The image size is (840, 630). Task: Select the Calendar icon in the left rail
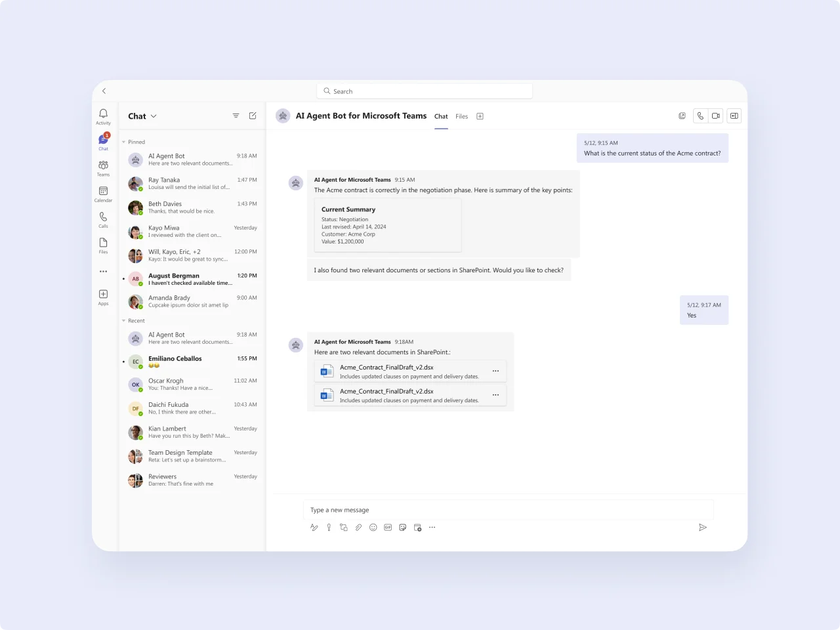click(x=103, y=194)
